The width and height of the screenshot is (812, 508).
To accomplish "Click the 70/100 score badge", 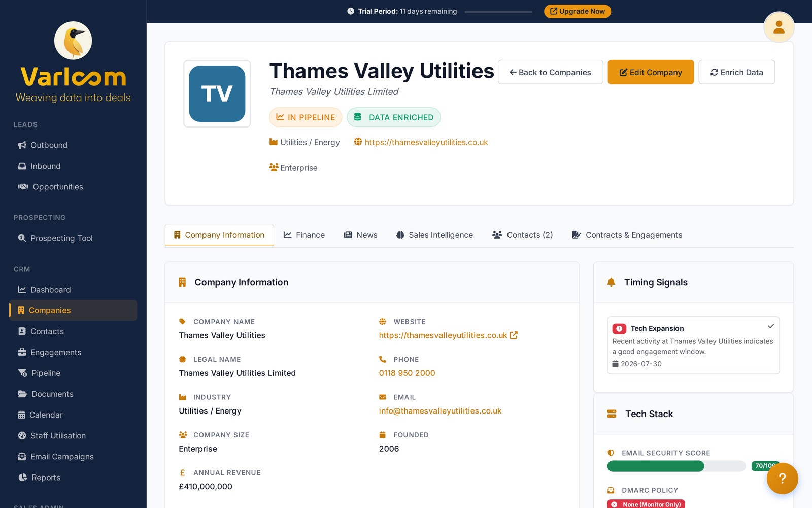I will click(x=765, y=466).
